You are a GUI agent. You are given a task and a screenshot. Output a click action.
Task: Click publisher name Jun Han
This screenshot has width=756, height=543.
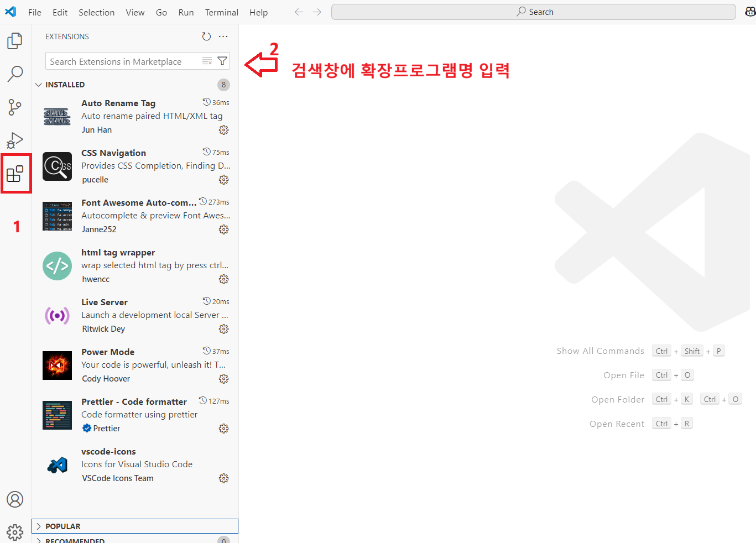pyautogui.click(x=97, y=130)
